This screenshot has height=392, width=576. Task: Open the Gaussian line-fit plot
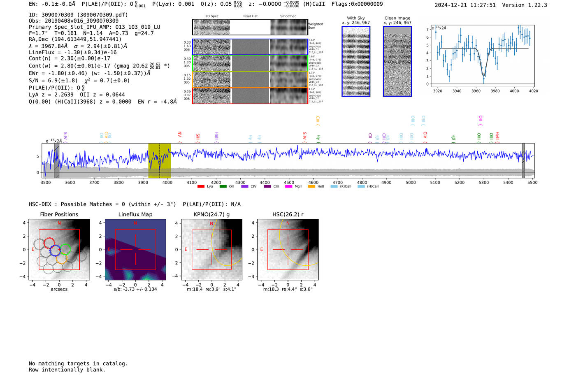[x=482, y=56]
